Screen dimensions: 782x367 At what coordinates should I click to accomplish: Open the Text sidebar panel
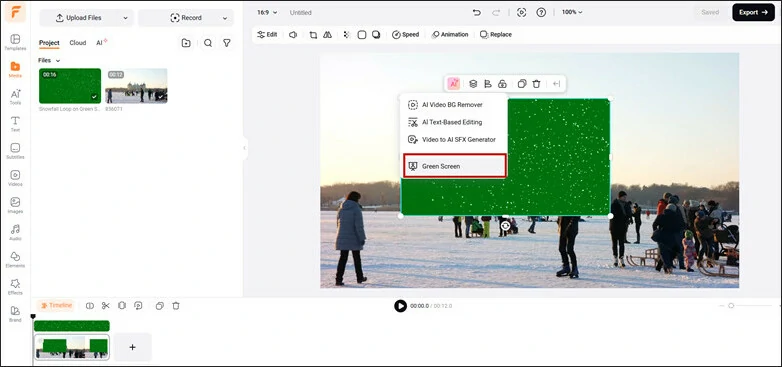(x=15, y=124)
